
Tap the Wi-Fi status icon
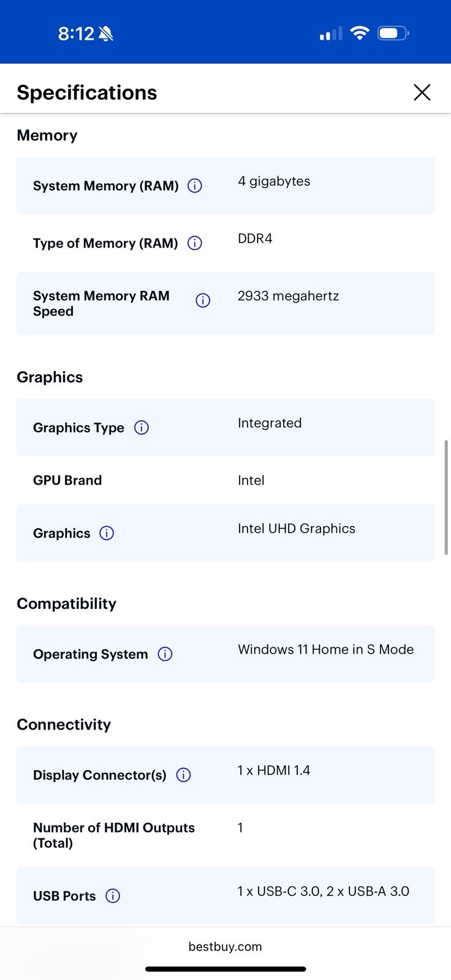click(360, 33)
